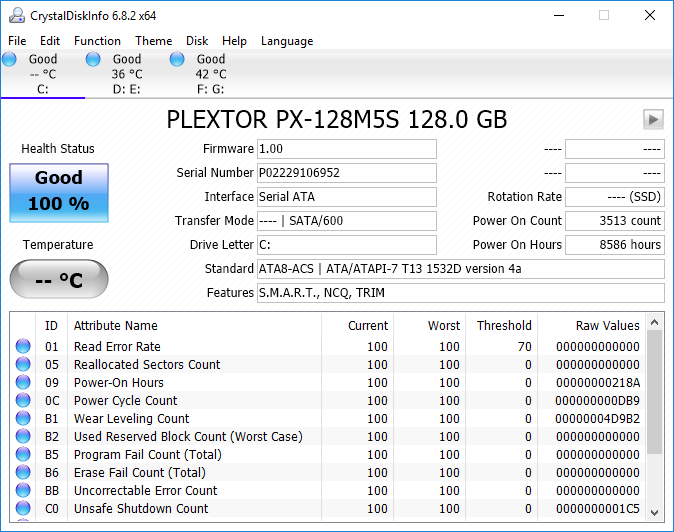
Task: Click the next disk arrow button
Action: [x=653, y=119]
